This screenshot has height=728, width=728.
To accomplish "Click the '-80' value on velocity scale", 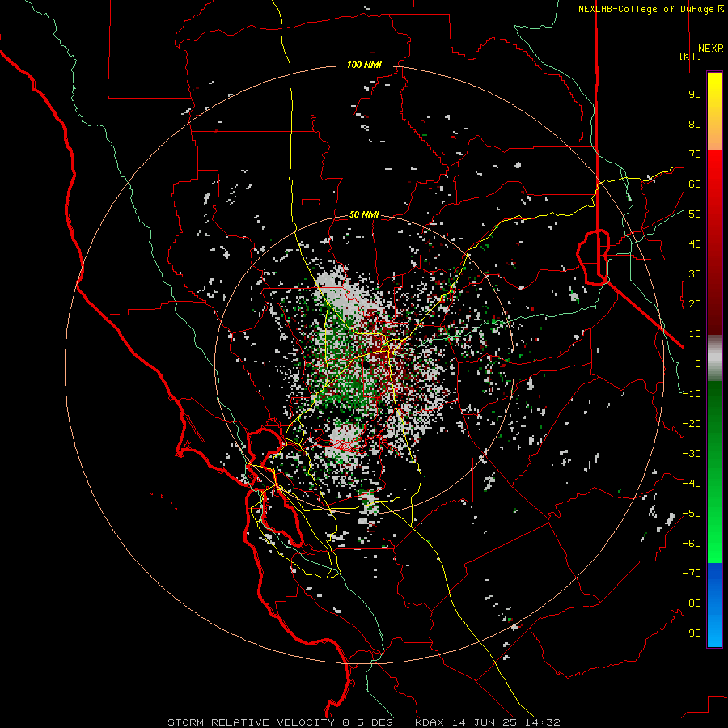I will point(692,603).
